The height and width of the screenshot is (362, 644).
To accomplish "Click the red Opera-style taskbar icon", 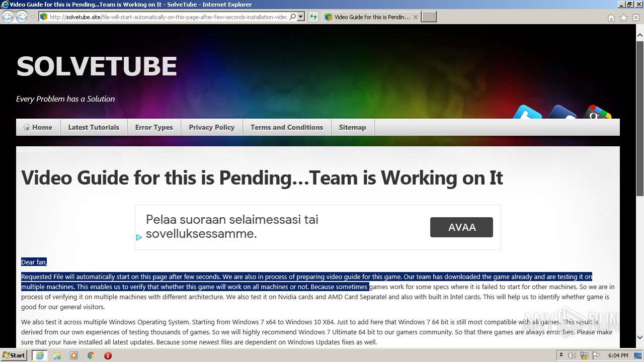I will [x=108, y=355].
